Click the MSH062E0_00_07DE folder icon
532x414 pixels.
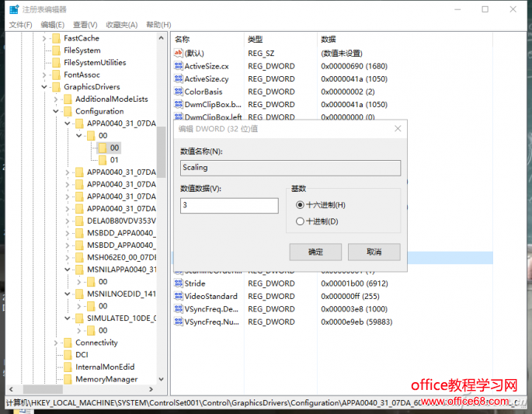tap(80, 258)
